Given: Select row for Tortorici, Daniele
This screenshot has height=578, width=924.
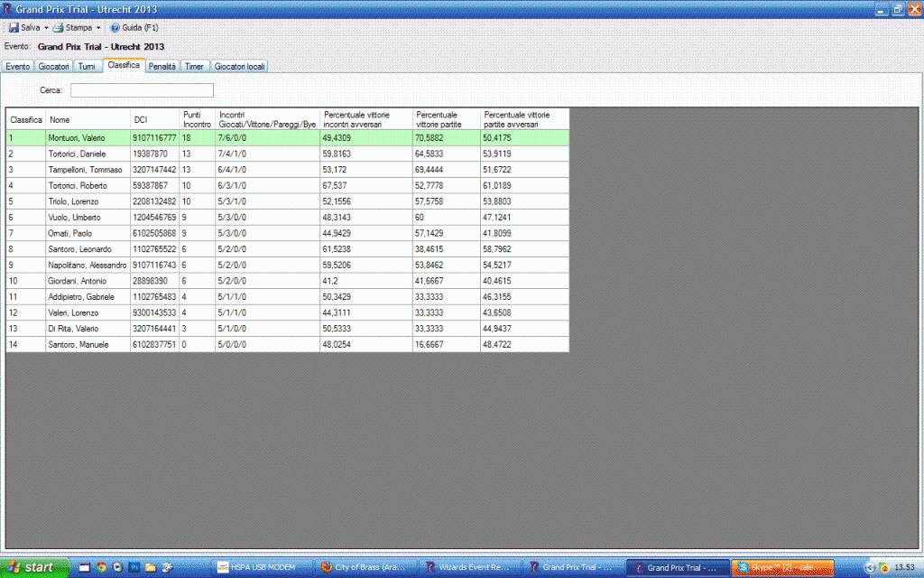Looking at the screenshot, I should [88, 154].
